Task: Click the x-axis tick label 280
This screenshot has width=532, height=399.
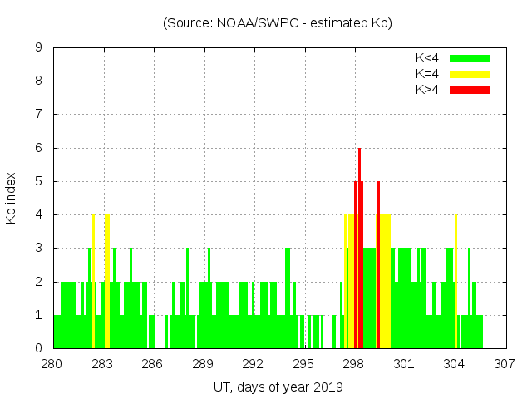Action: point(52,363)
